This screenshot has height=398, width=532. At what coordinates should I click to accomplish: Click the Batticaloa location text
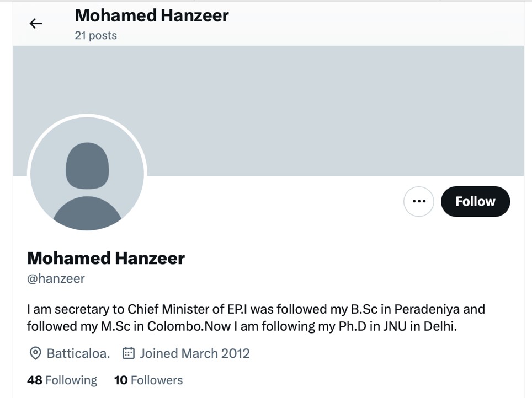pyautogui.click(x=78, y=353)
